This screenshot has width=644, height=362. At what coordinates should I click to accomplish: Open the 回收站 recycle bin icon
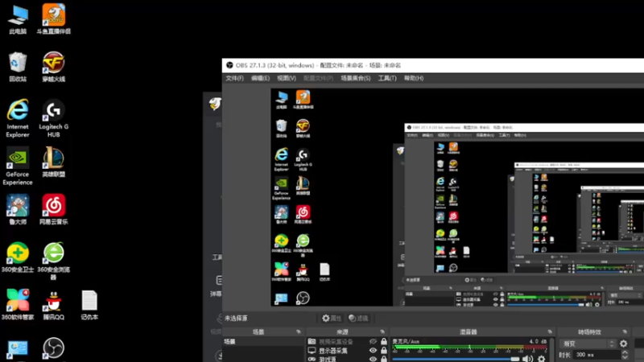[18, 67]
